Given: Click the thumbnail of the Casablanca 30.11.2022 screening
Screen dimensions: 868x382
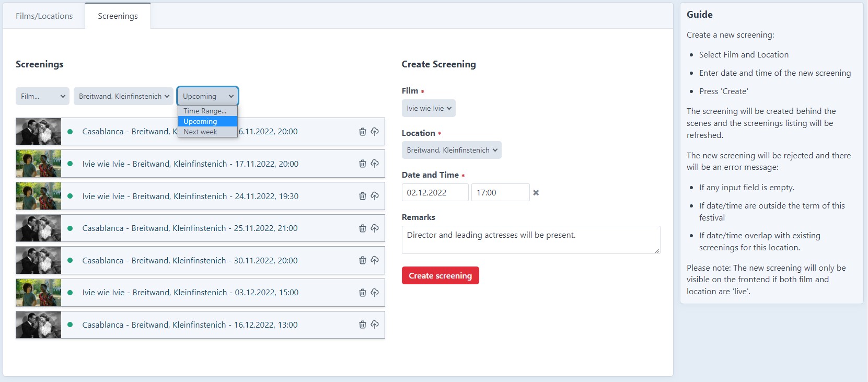Looking at the screenshot, I should pos(39,260).
